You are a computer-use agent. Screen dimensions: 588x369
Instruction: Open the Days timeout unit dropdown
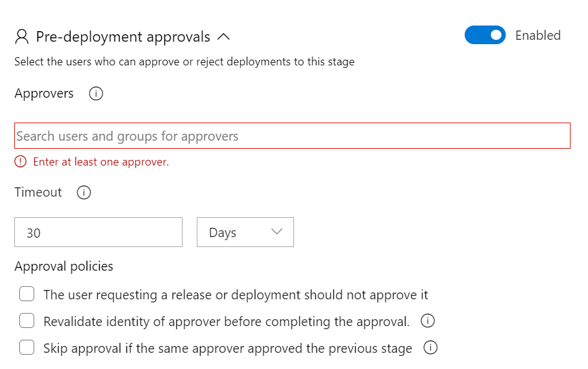(x=245, y=231)
